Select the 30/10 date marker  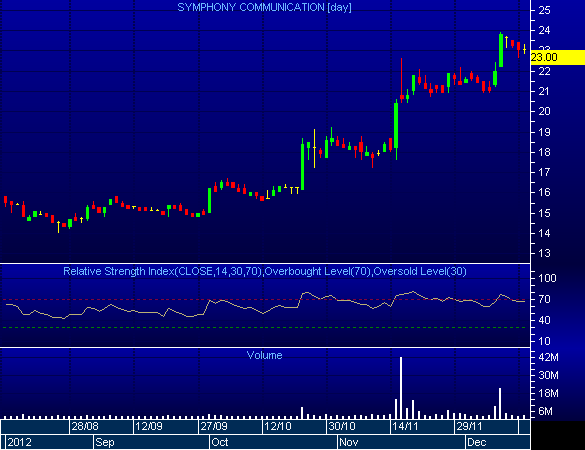click(x=342, y=426)
